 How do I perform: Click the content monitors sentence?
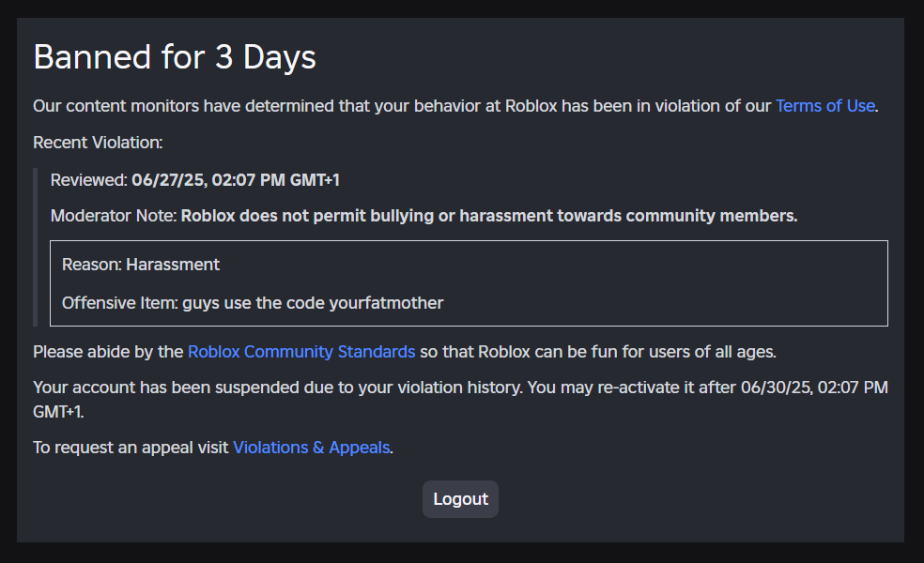(x=455, y=106)
